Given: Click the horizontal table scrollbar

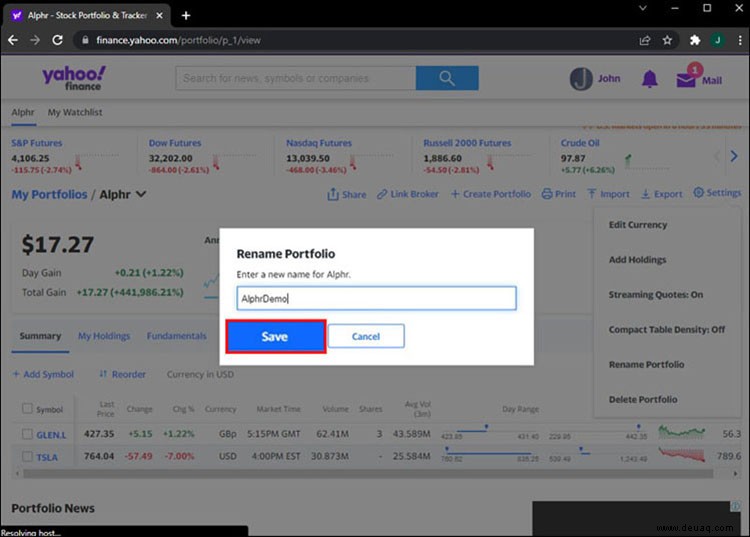Looking at the screenshot, I should coord(368,473).
